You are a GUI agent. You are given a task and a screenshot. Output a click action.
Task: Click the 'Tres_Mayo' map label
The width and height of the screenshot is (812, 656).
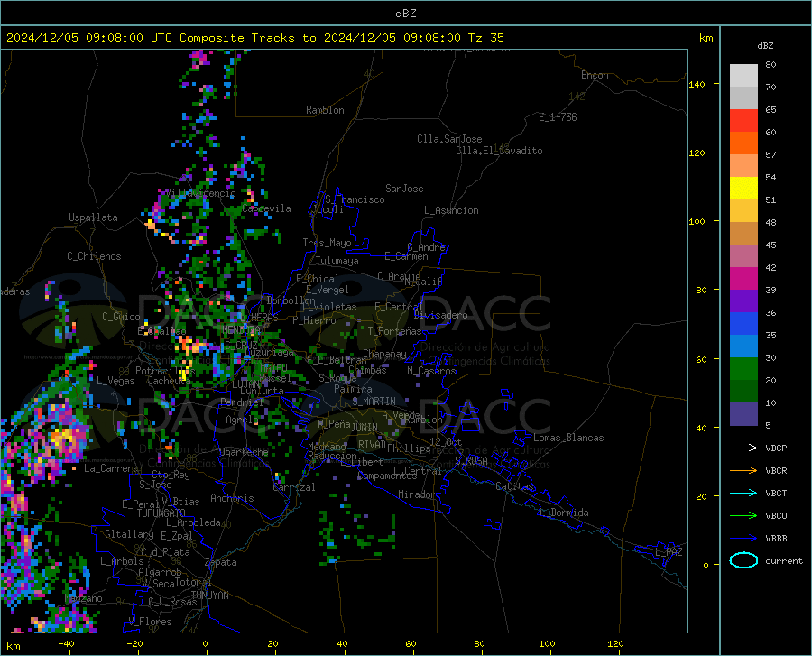[x=327, y=243]
